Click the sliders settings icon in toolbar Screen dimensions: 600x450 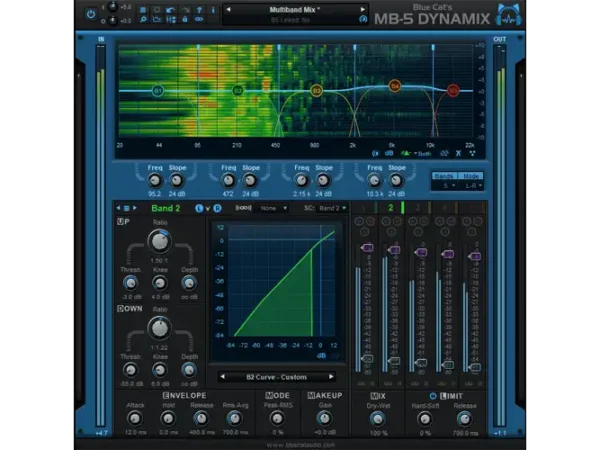coord(171,20)
